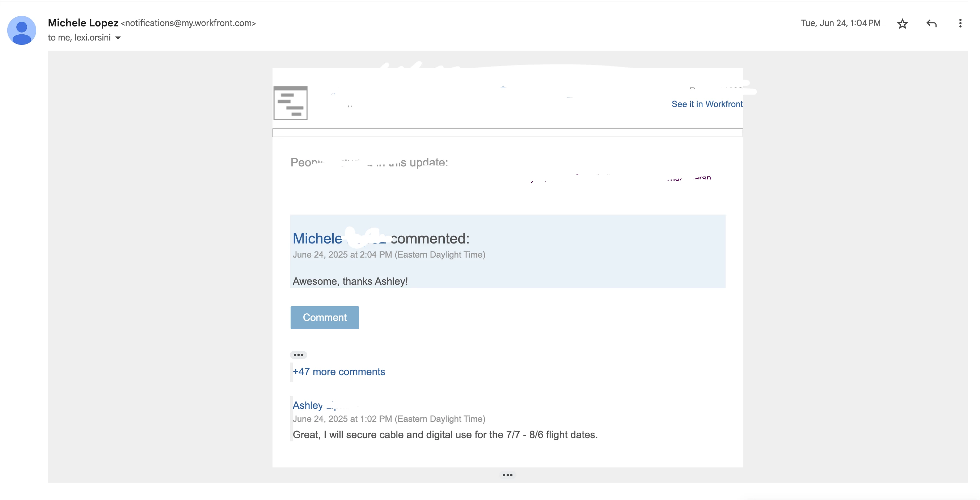Open the '+47 more comments' link
Viewport: 980px width, 500px height.
point(339,372)
